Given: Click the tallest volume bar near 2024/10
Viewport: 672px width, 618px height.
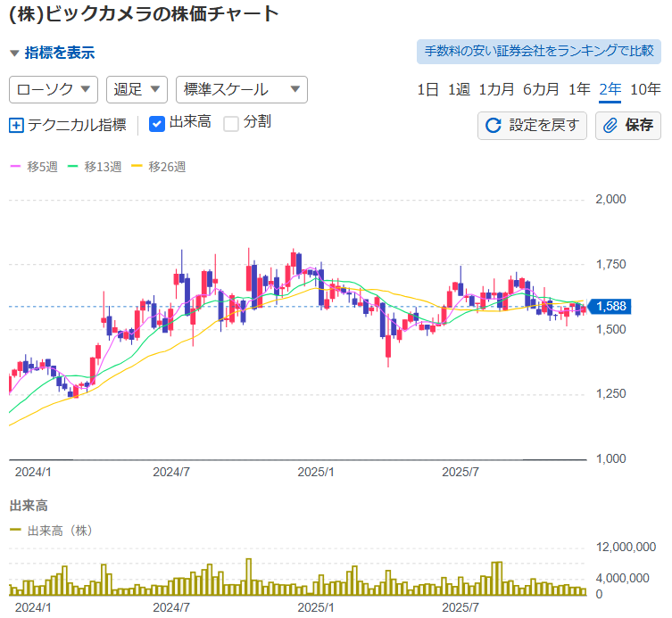Looking at the screenshot, I should click(x=248, y=576).
